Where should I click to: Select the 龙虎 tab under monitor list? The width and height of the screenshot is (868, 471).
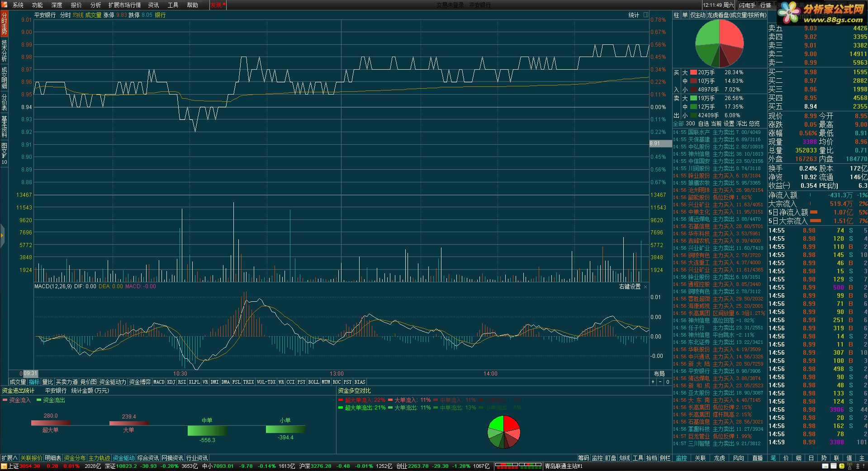pos(719,458)
